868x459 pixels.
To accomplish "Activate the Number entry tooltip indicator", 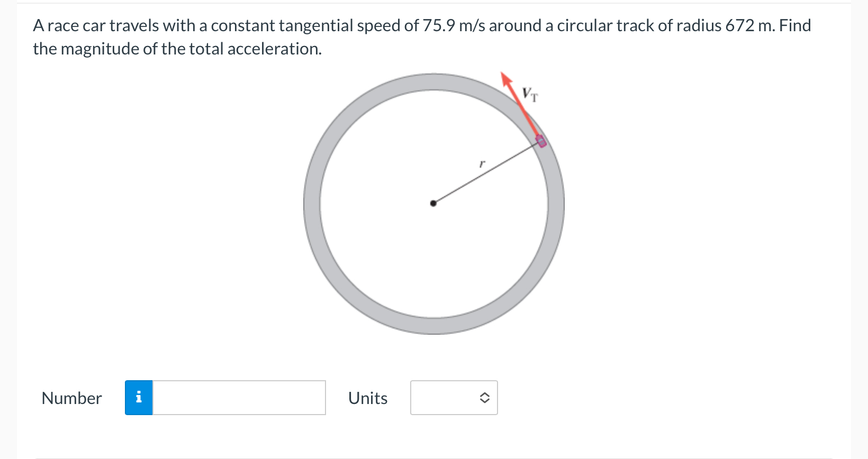I will tap(139, 398).
